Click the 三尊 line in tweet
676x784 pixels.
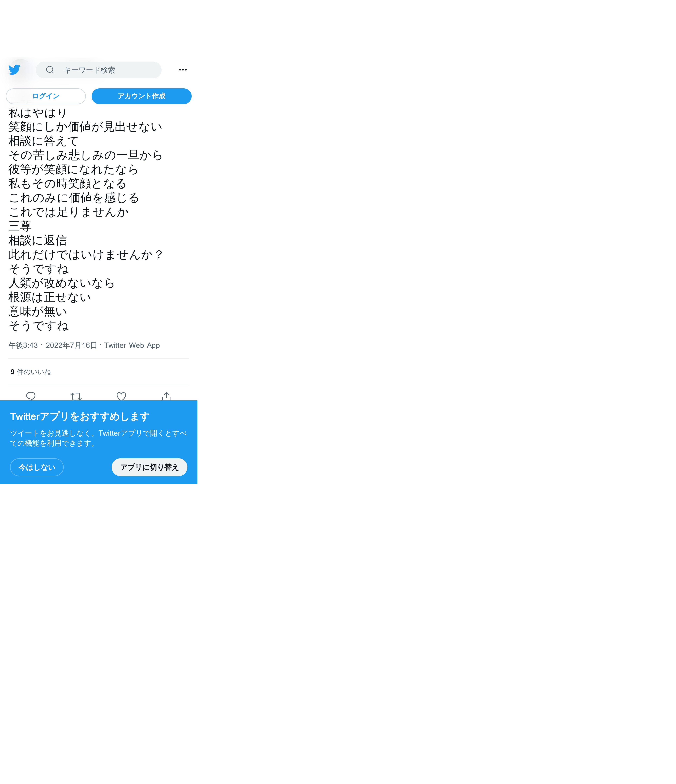pyautogui.click(x=20, y=226)
